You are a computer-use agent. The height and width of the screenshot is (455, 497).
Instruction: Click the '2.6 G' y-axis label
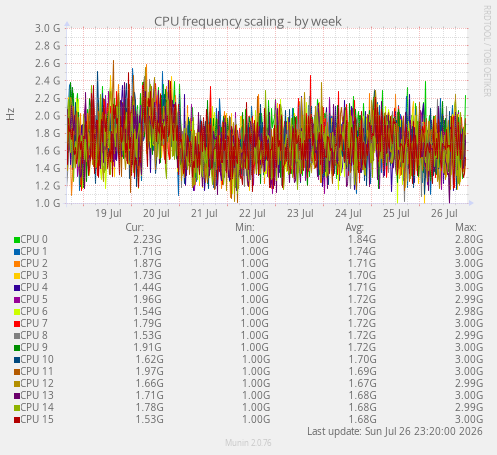48,63
